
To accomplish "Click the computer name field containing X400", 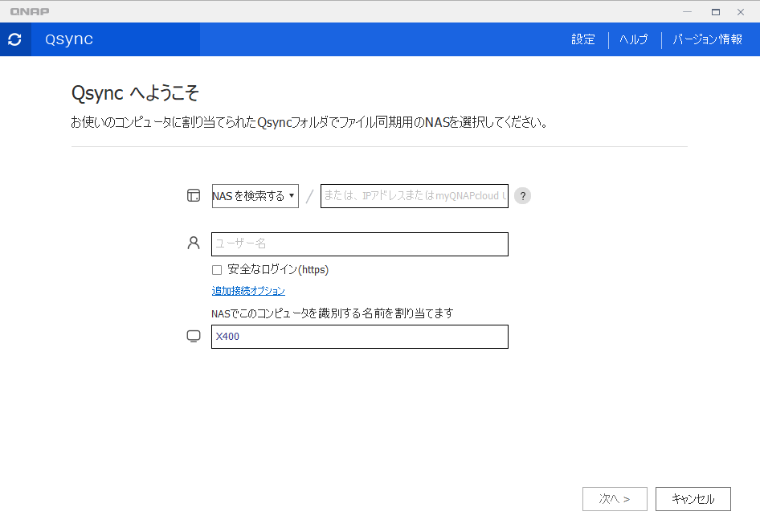I will [360, 337].
